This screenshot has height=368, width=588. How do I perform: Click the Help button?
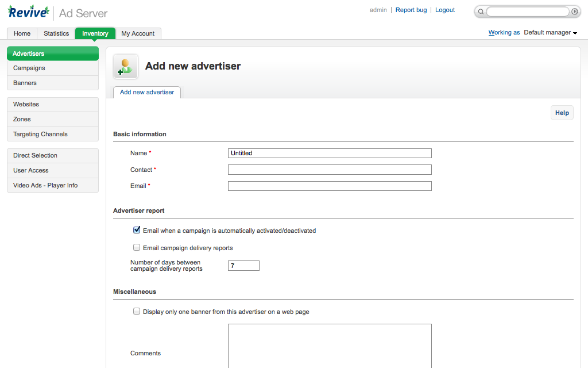(562, 113)
